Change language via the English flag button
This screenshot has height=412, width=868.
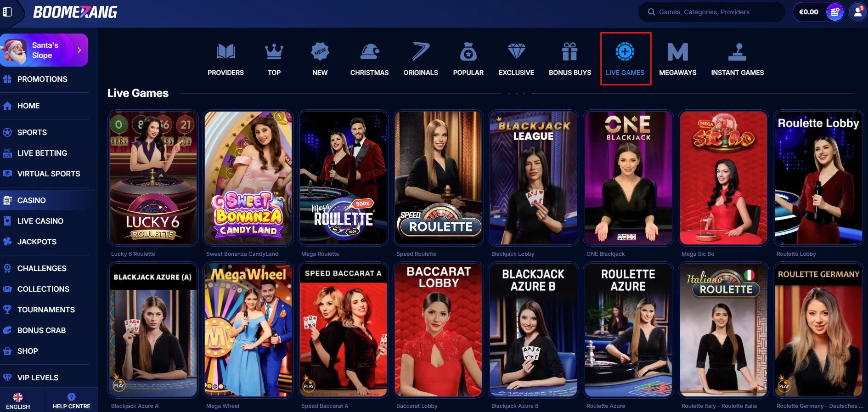pyautogui.click(x=18, y=401)
